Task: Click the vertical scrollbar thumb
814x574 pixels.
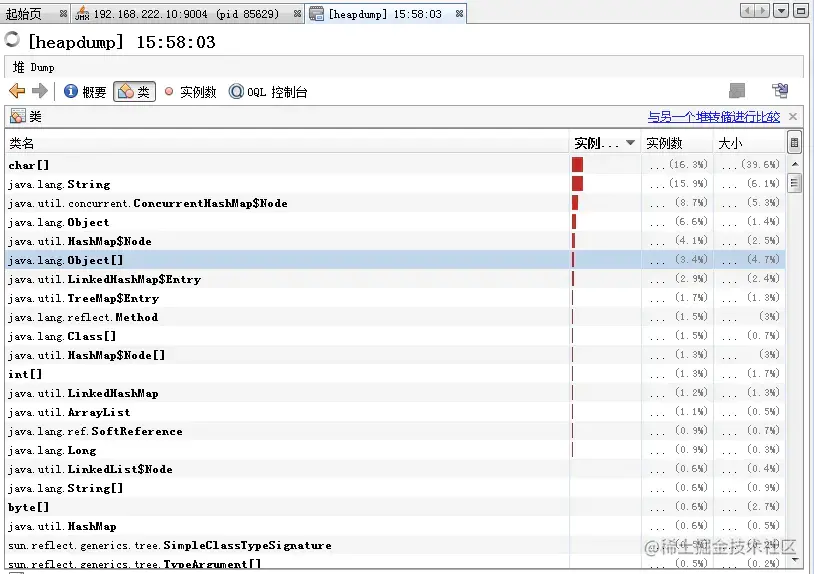Action: [x=794, y=183]
